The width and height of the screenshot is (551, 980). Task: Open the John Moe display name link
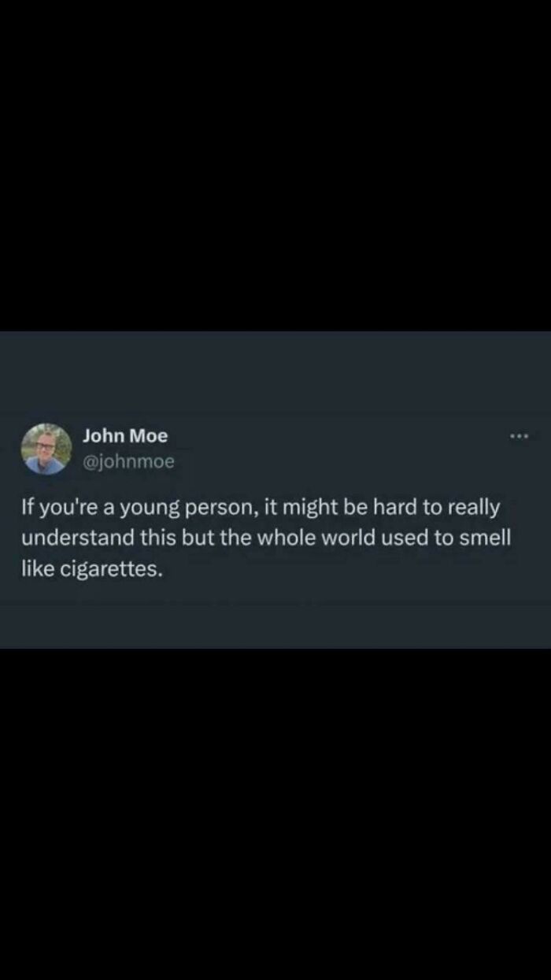pos(125,435)
